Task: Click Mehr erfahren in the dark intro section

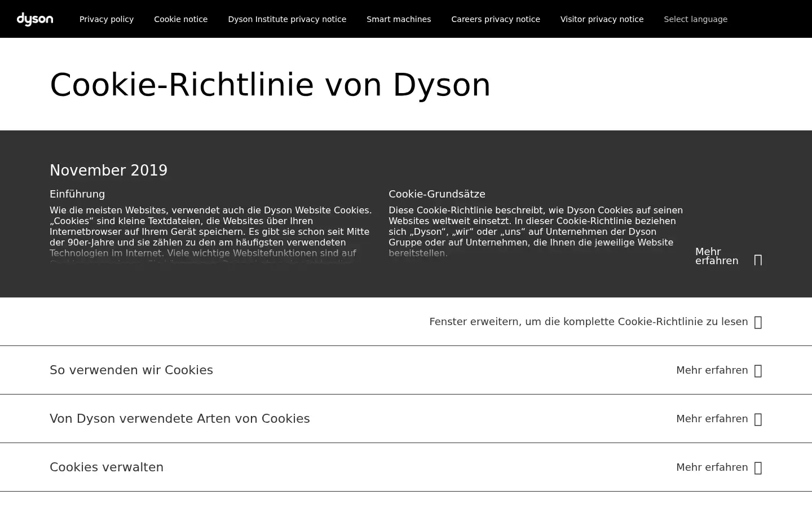Action: (717, 256)
